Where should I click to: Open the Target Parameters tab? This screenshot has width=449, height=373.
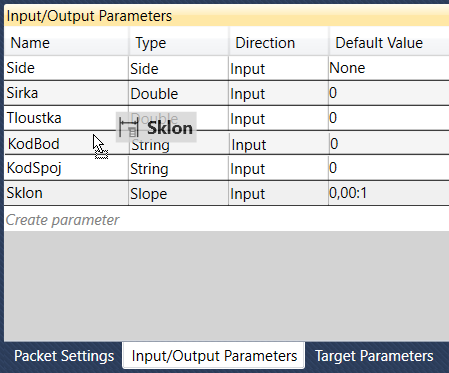click(374, 356)
